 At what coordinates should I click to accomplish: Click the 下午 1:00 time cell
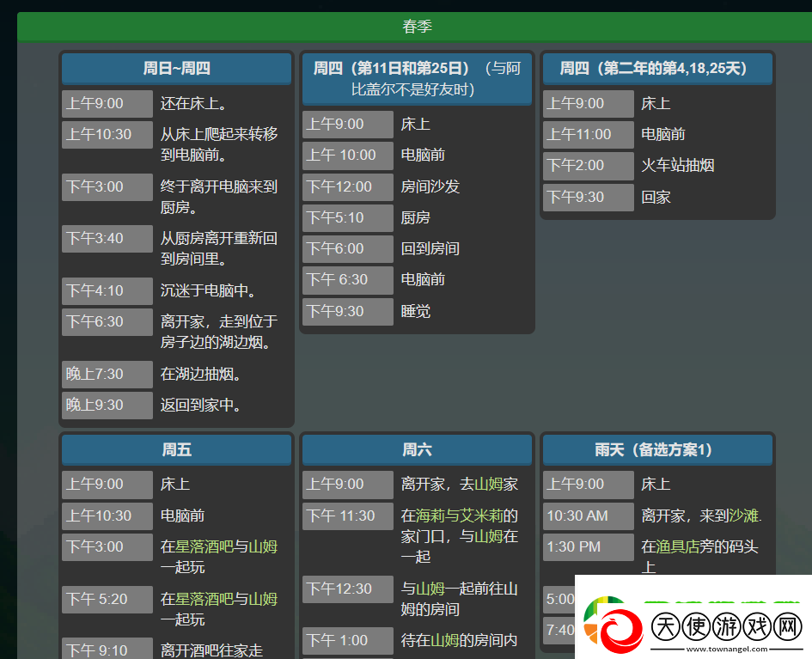(347, 641)
